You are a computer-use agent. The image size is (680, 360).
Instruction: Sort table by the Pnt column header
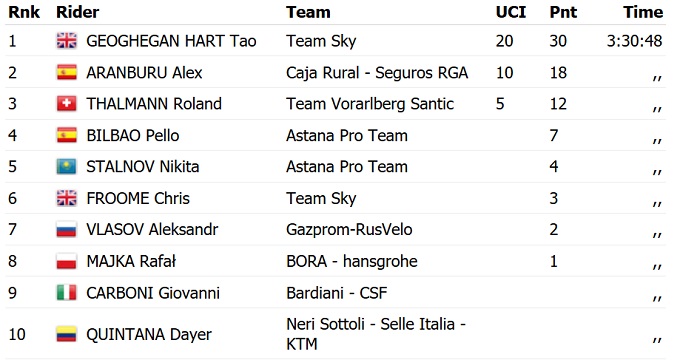563,12
